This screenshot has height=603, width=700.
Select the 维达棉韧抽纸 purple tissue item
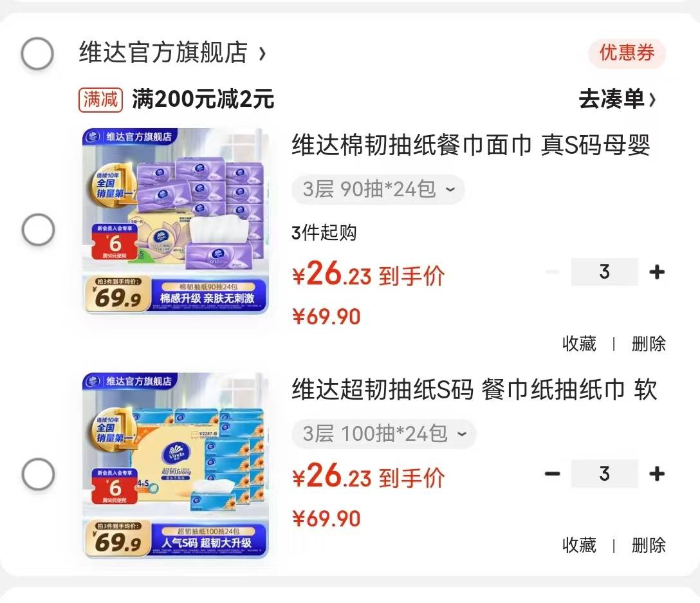(x=39, y=230)
